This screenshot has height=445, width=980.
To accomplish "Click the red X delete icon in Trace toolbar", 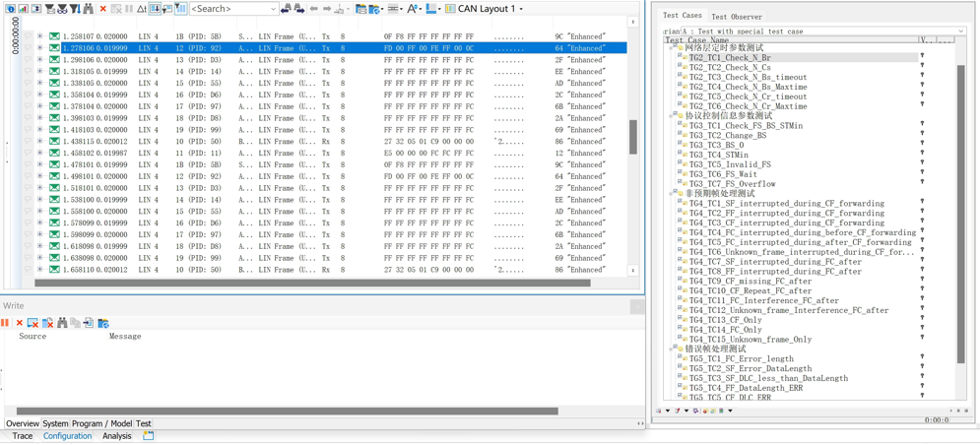I will pos(103,9).
